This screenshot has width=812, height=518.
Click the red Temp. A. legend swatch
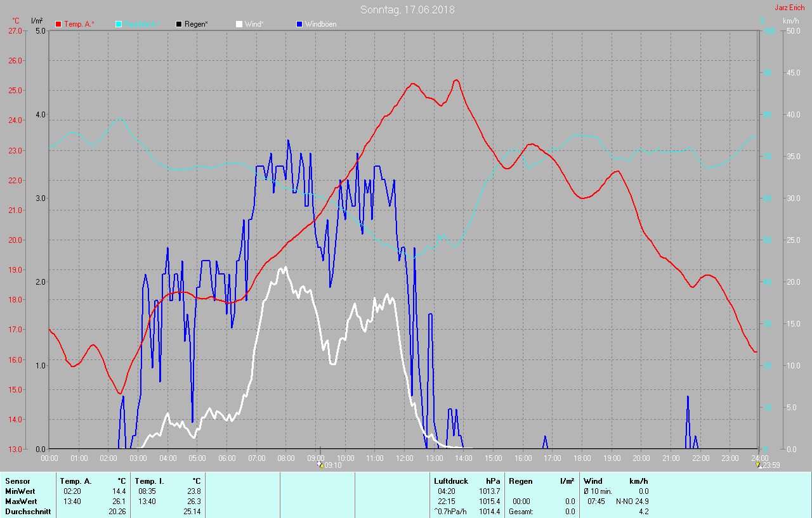pyautogui.click(x=58, y=24)
